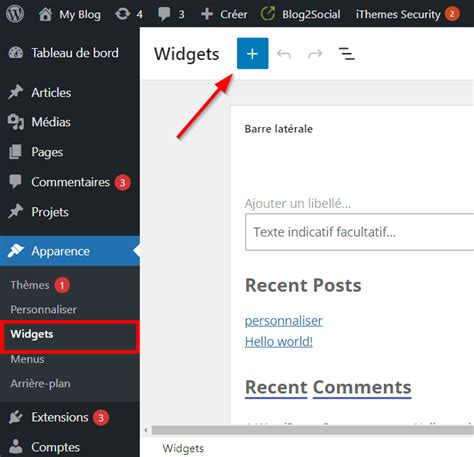This screenshot has height=457, width=474.
Task: Click the horizontal scrollbar at bottom
Action: tap(313, 430)
